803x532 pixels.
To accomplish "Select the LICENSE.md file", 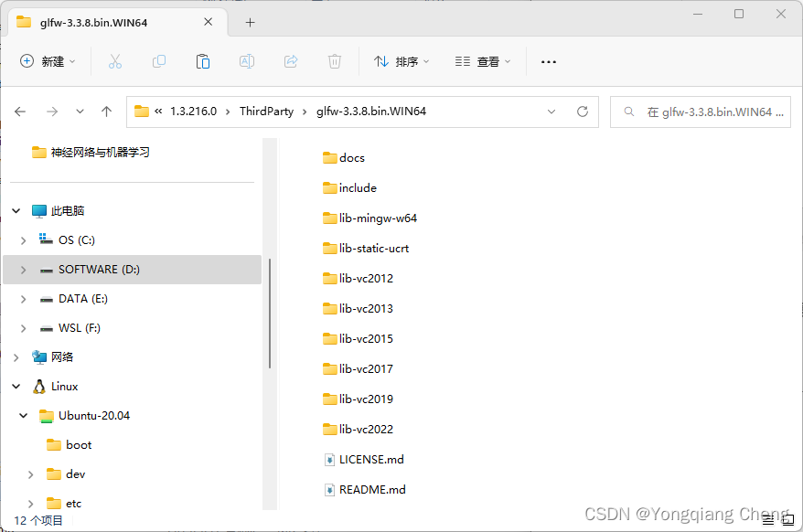I will [364, 460].
